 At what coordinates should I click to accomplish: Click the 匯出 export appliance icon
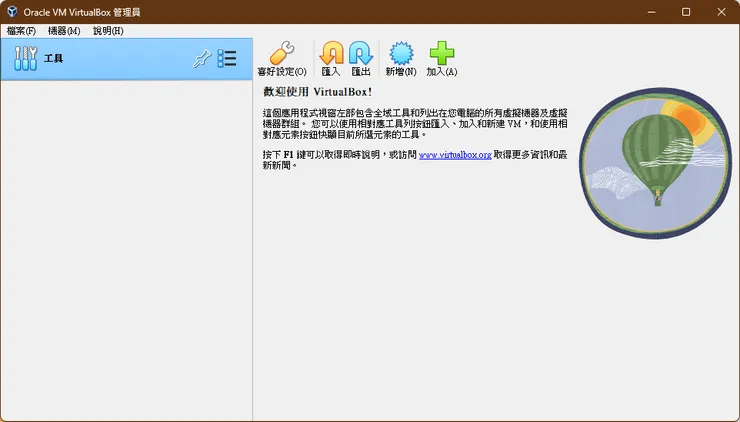361,53
